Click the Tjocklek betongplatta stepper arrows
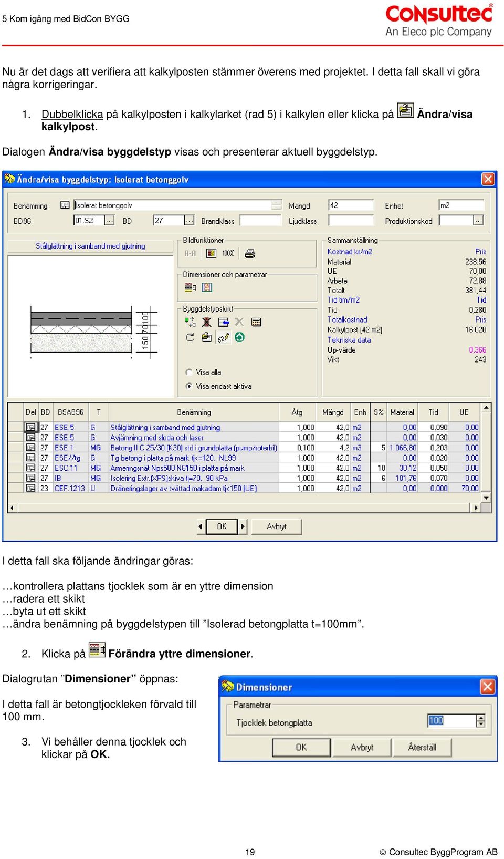This screenshot has height=859, width=504. 481,721
